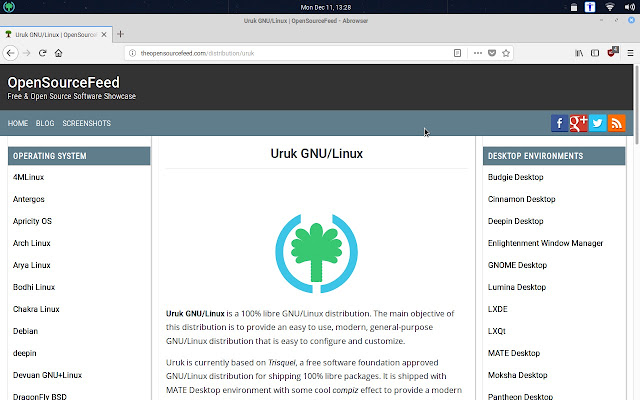Click the page vertical scrollbar
640x400 pixels.
[636, 104]
